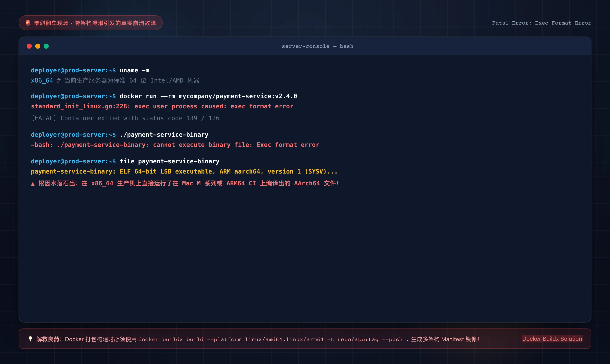Click the 'standard_init_linux.go:228' error line
The width and height of the screenshot is (610, 364).
[162, 106]
